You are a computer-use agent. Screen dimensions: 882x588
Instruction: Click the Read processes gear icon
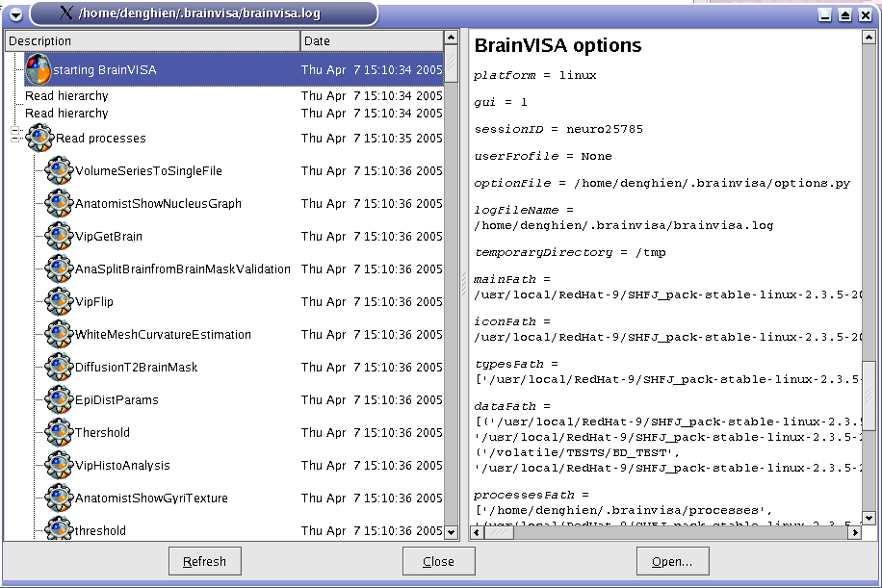click(x=40, y=138)
